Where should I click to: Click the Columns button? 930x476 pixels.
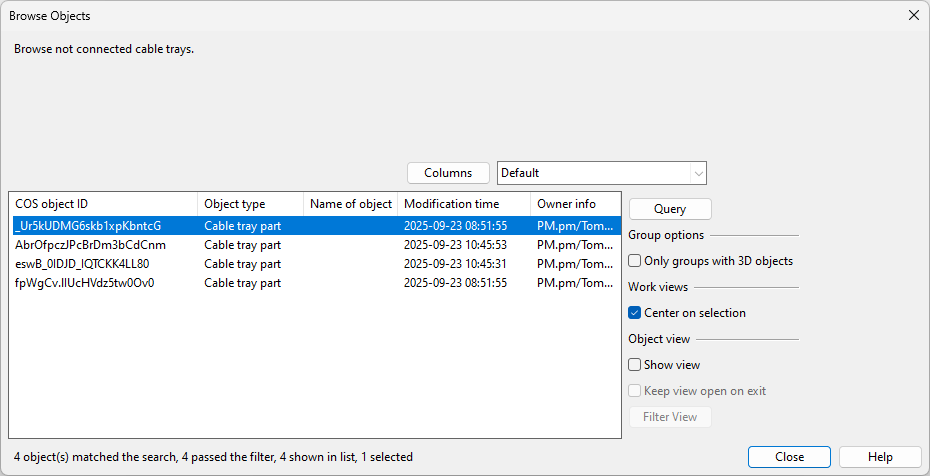(x=448, y=173)
